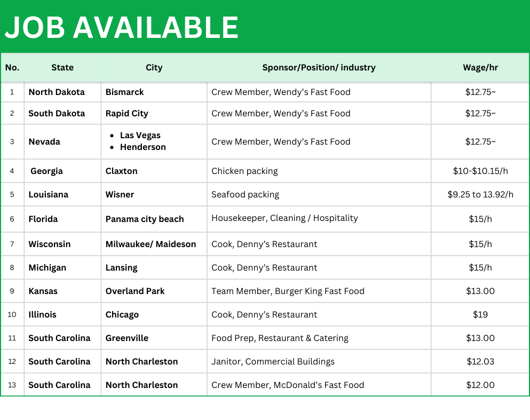The image size is (530, 420).
Task: Select the State column header
Action: point(62,68)
